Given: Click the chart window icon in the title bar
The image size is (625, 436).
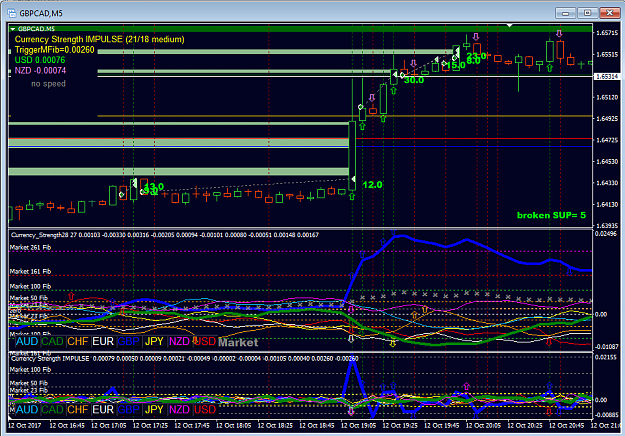Looking at the screenshot, I should click(12, 13).
